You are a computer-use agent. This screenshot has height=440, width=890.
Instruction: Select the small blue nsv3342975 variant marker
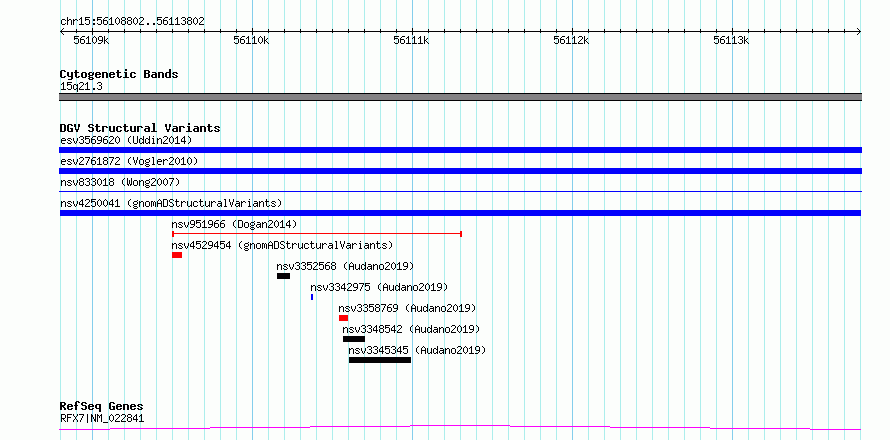(x=312, y=297)
